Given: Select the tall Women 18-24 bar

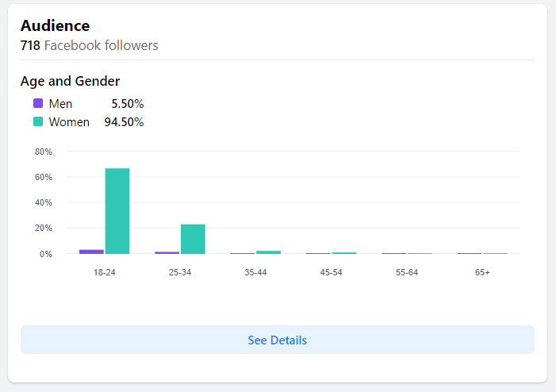Looking at the screenshot, I should pos(117,211).
